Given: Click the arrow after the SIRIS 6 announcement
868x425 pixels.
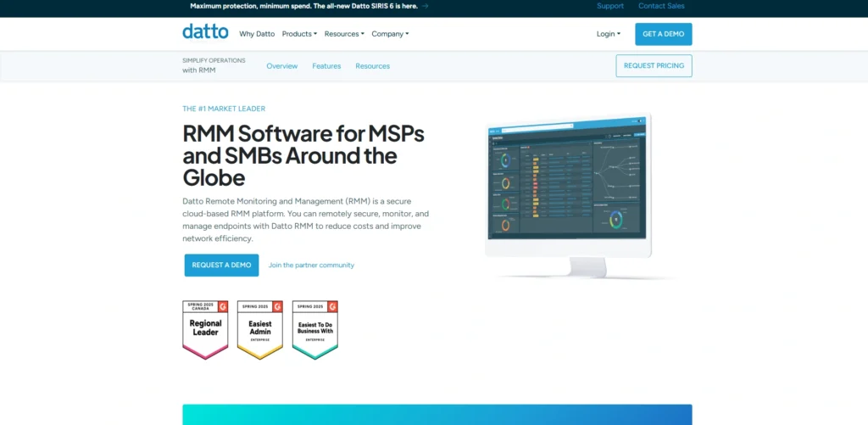Looking at the screenshot, I should pyautogui.click(x=426, y=6).
